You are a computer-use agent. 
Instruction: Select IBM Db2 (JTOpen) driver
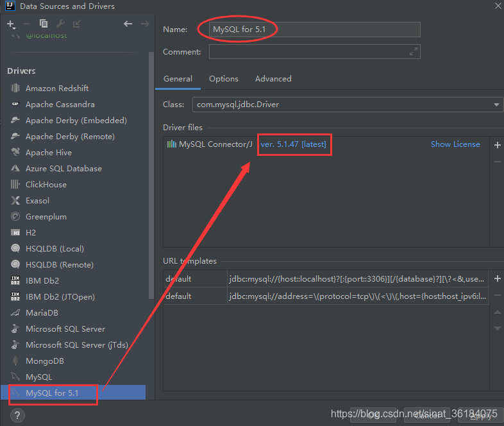coord(60,297)
